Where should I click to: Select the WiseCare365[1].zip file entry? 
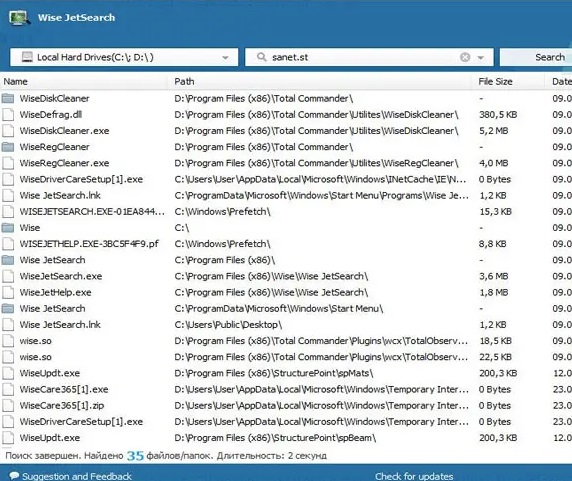coord(62,406)
